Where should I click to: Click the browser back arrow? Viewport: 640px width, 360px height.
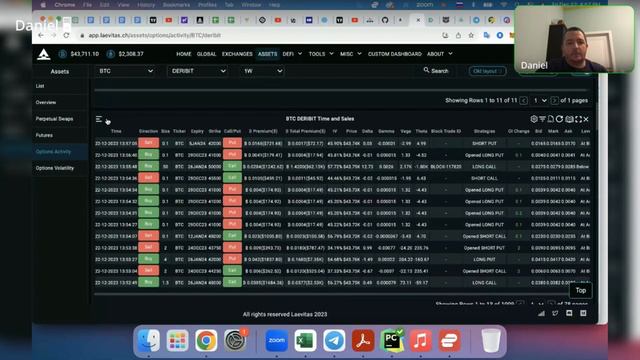pos(41,36)
